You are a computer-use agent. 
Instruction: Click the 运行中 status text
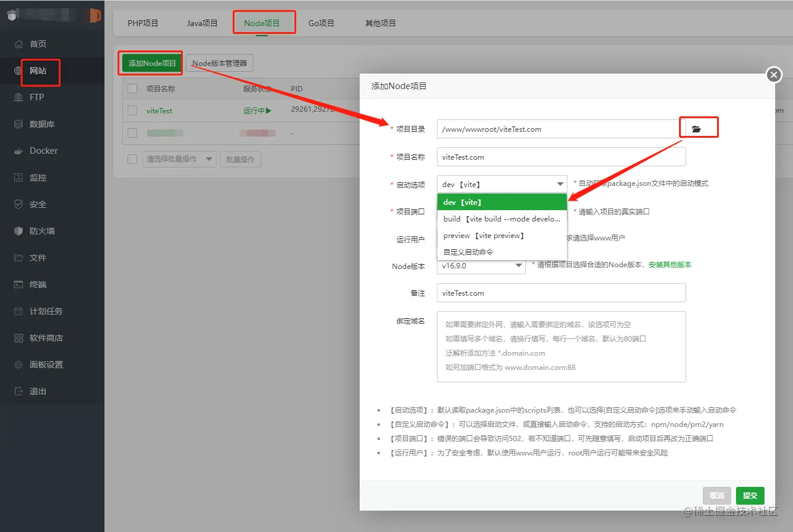click(x=253, y=110)
